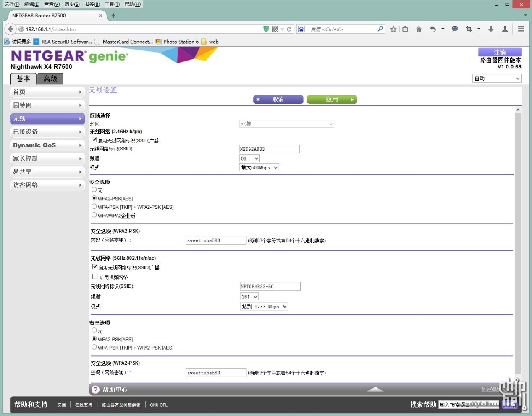Viewport: 532px width, 416px height.
Task: Click the QR code icon in address bar
Action: click(275, 29)
